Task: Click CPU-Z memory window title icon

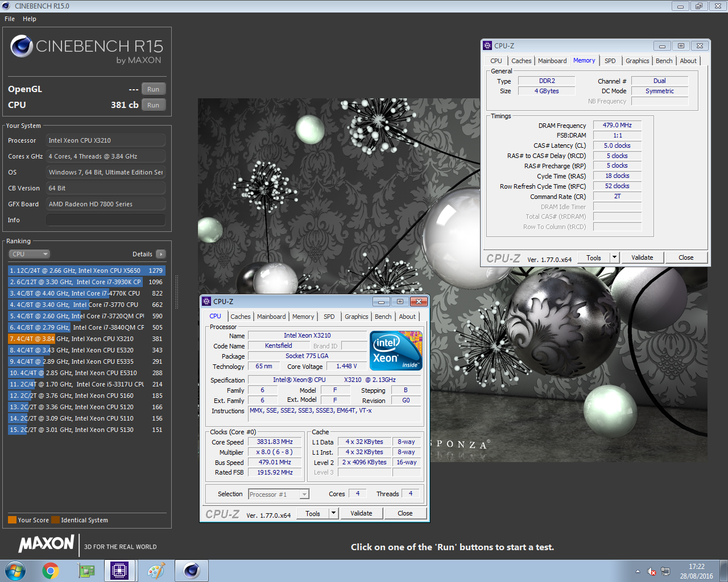Action: (487, 45)
